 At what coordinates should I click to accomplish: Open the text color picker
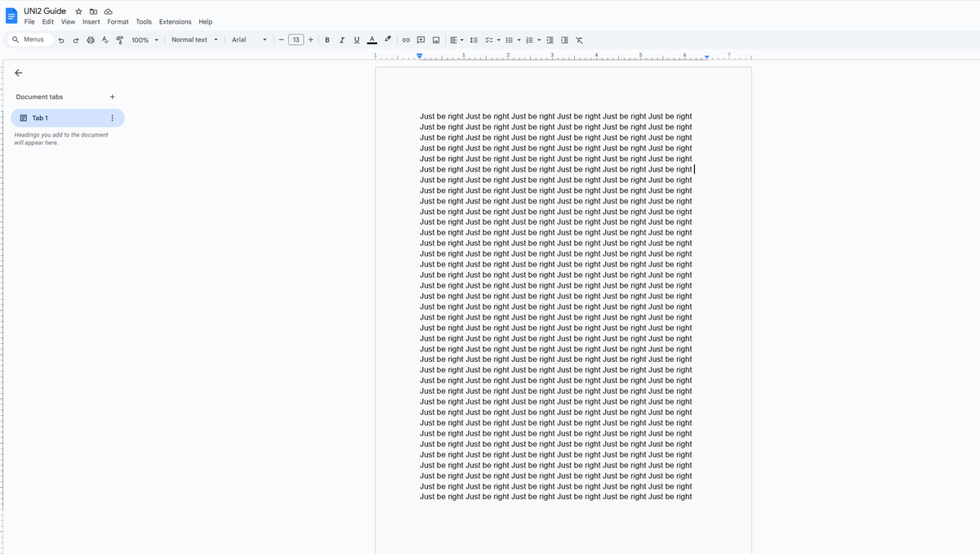pyautogui.click(x=372, y=40)
